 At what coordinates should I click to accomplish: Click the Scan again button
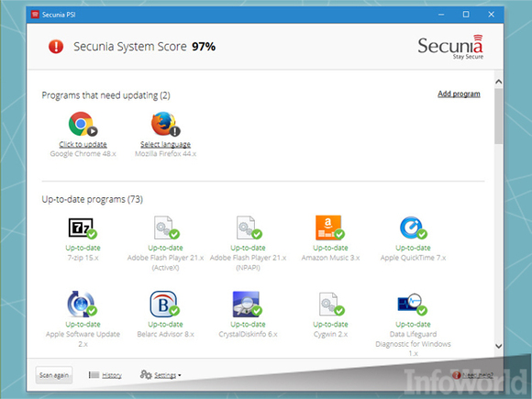(54, 375)
